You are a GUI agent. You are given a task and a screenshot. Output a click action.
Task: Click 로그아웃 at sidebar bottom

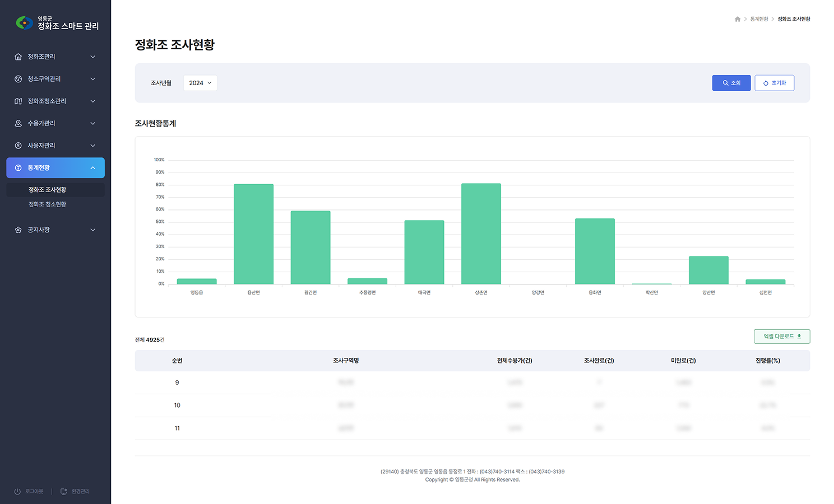pyautogui.click(x=29, y=492)
